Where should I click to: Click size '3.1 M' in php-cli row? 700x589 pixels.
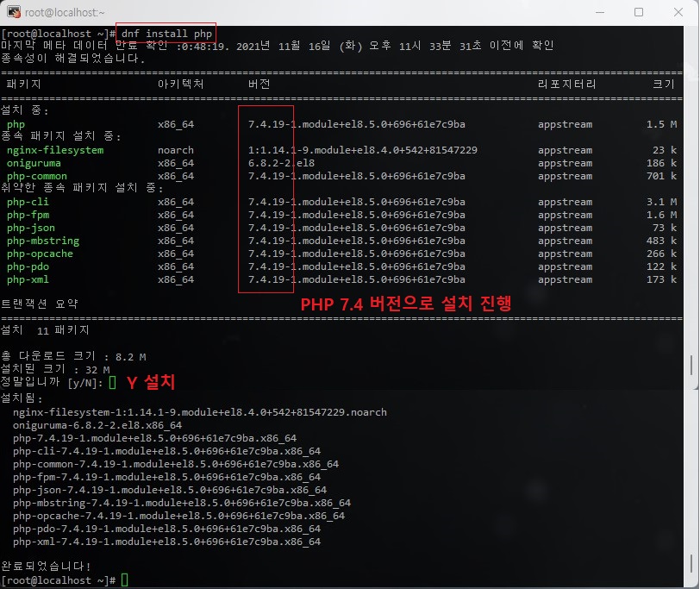(661, 202)
